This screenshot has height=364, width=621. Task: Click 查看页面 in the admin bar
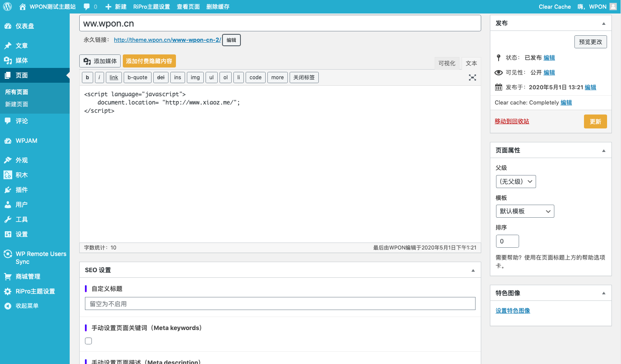(188, 7)
